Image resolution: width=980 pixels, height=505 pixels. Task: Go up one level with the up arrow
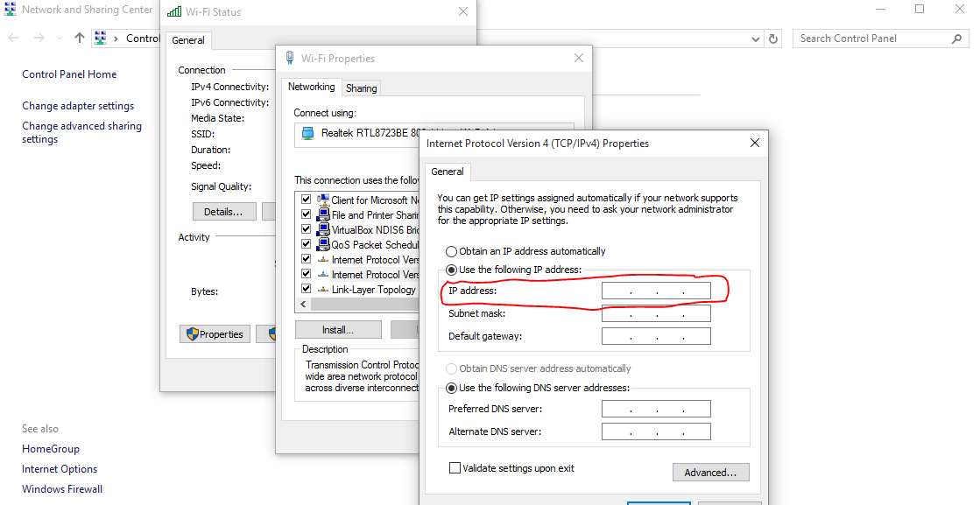pos(80,39)
